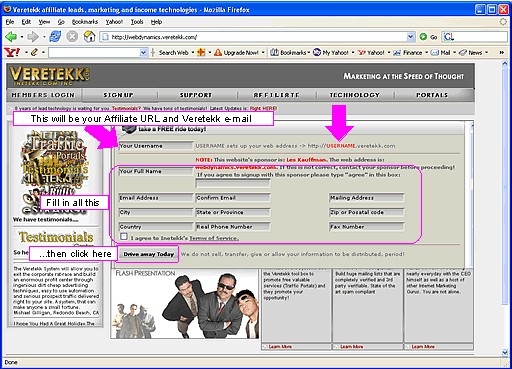512x369 pixels.
Task: Open the Yahoo! menu in the menu bar
Action: (114, 22)
